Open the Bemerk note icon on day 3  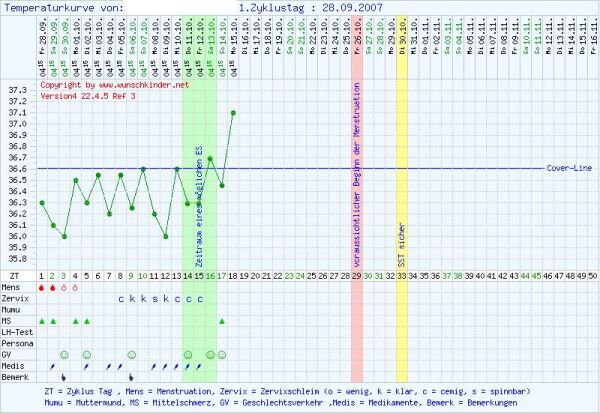[x=64, y=377]
